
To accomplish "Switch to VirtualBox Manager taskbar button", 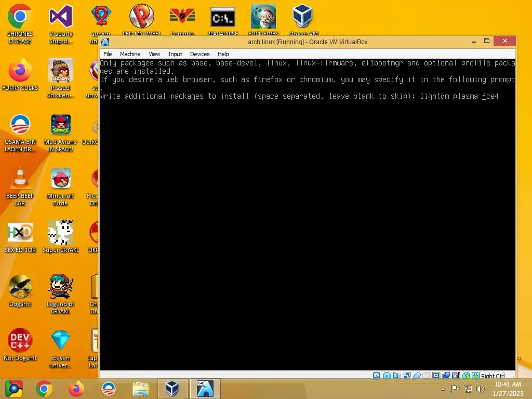I will coord(172,389).
